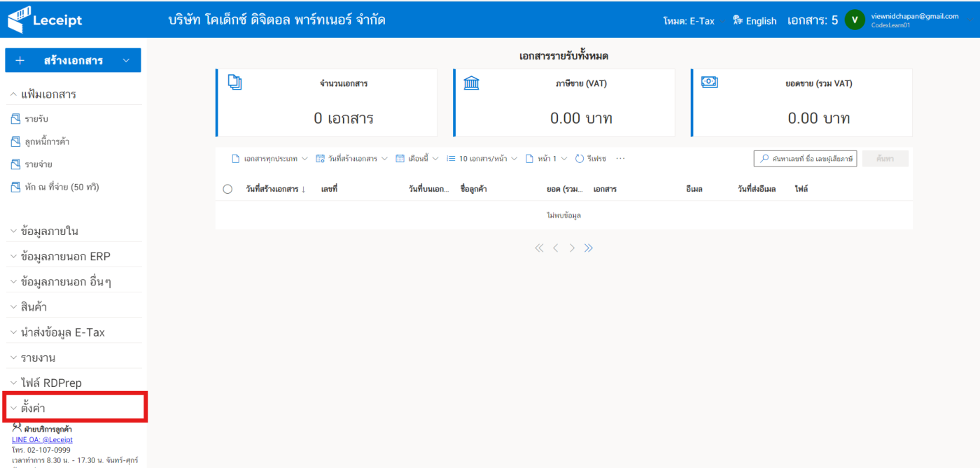
Task: Click the Leceipt logo in header
Action: tap(45, 20)
